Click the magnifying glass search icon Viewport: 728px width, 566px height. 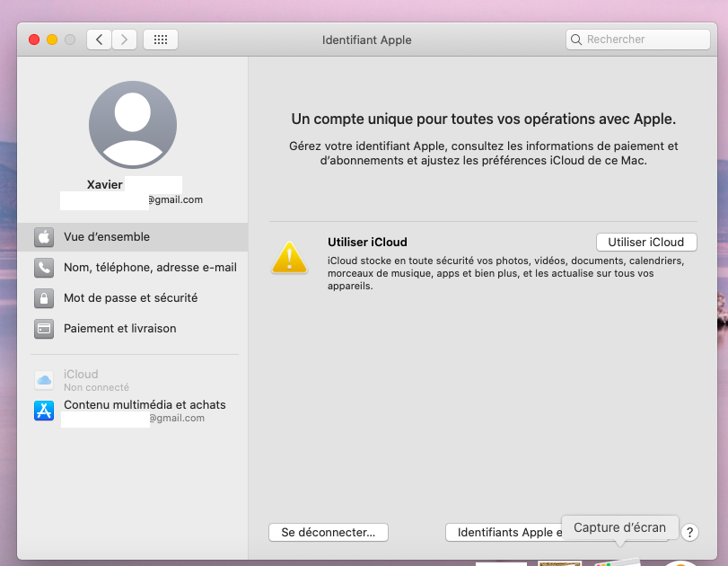tap(576, 40)
